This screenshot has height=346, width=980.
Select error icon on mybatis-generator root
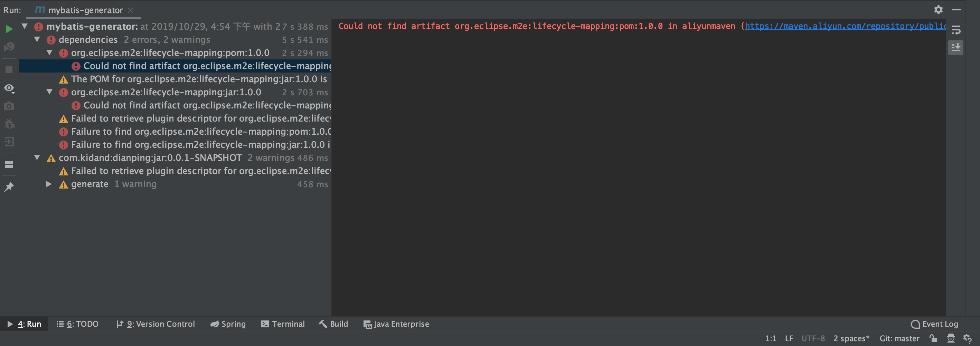[x=38, y=27]
